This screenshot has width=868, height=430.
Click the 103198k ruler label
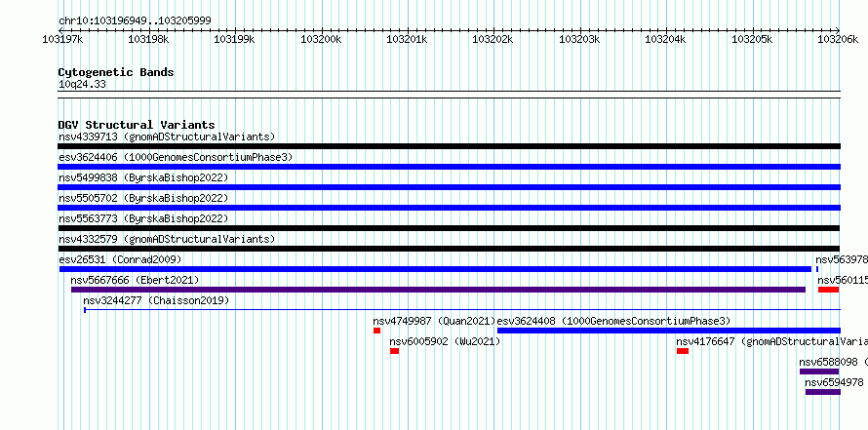148,39
